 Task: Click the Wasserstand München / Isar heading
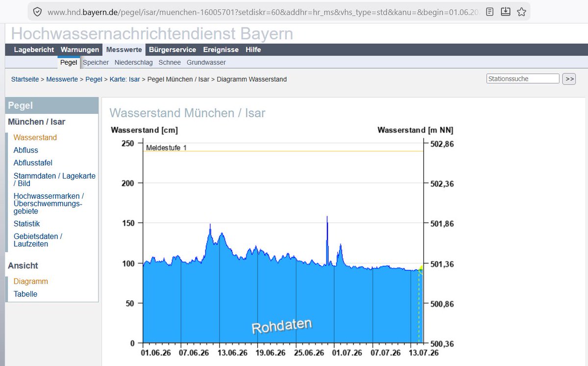pos(187,113)
